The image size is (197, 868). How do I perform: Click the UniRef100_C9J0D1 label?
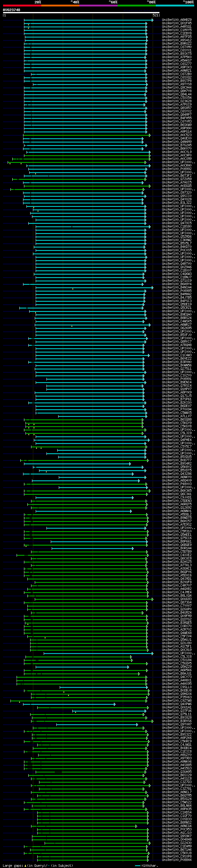(x=177, y=497)
